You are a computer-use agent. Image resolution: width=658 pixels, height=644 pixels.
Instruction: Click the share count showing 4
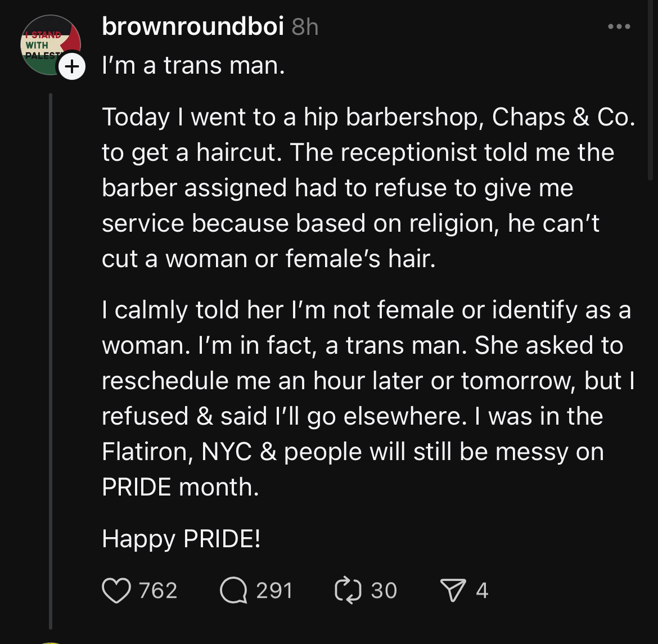tap(482, 590)
